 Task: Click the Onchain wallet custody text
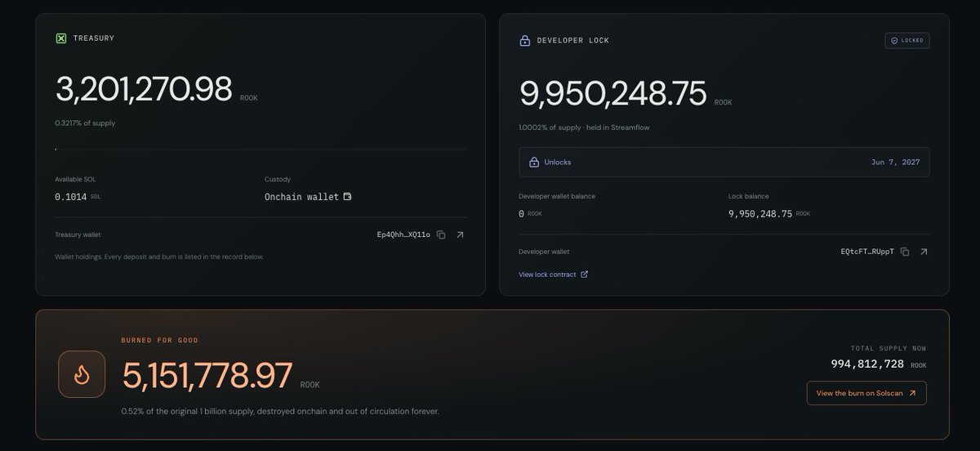(x=301, y=197)
